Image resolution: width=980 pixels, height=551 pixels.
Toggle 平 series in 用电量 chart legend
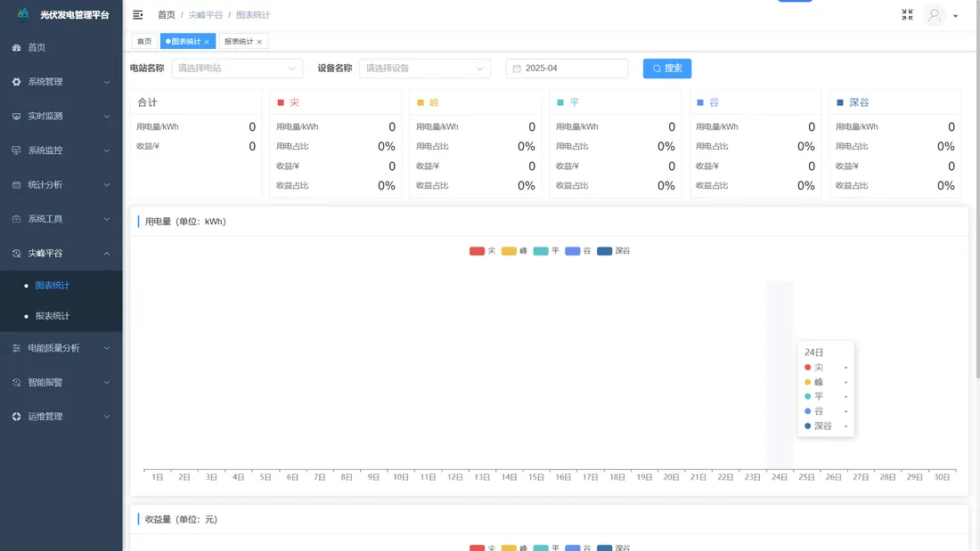pos(546,251)
